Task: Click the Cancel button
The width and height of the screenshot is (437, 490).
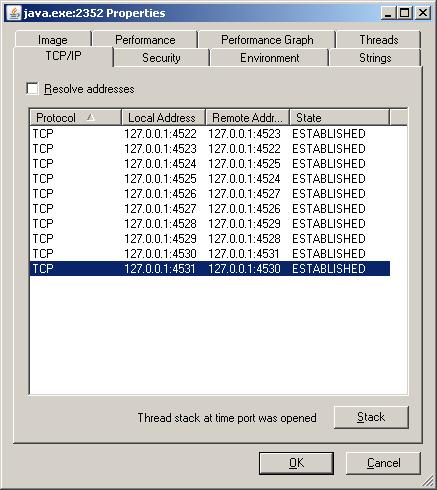Action: [x=383, y=463]
